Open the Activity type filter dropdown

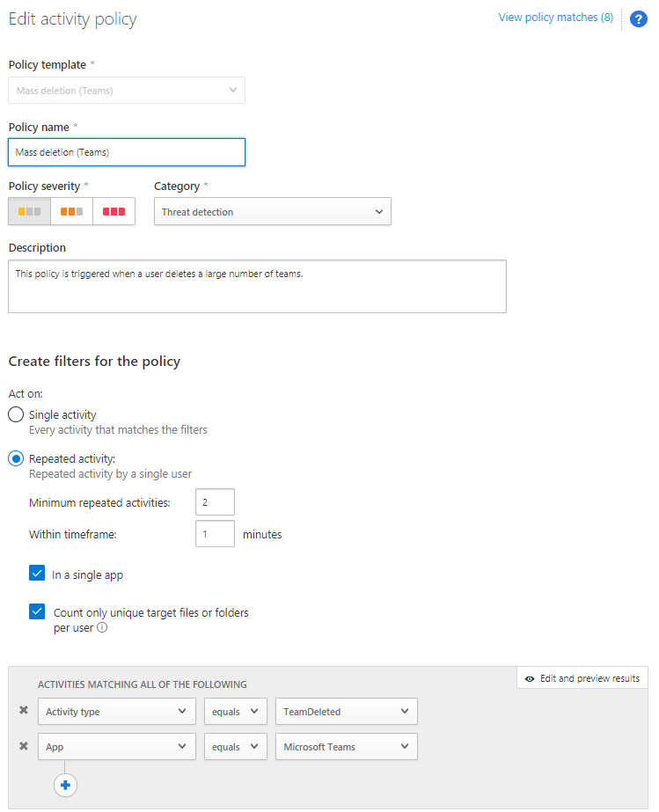click(116, 712)
